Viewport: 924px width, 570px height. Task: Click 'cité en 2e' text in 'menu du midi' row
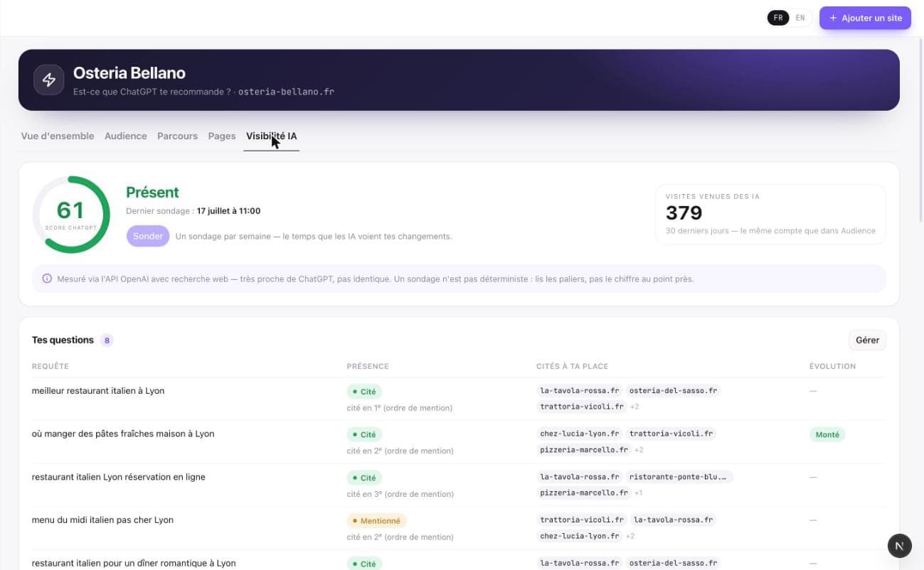click(400, 537)
